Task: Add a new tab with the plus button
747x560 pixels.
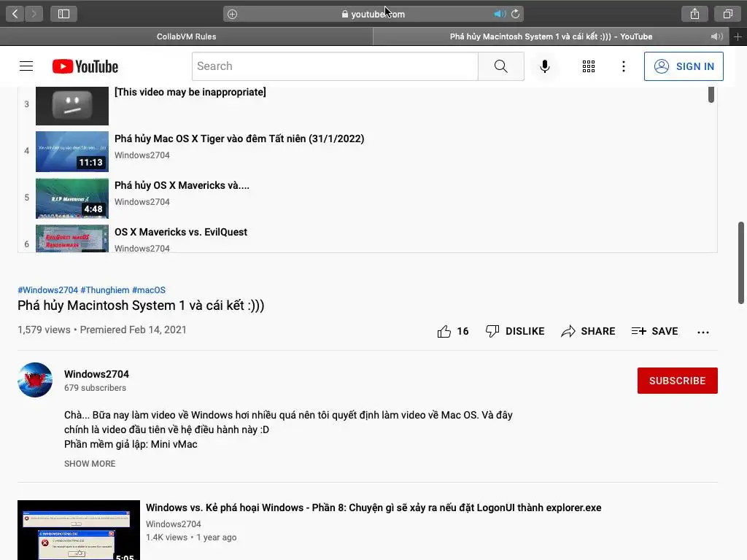Action: point(738,36)
